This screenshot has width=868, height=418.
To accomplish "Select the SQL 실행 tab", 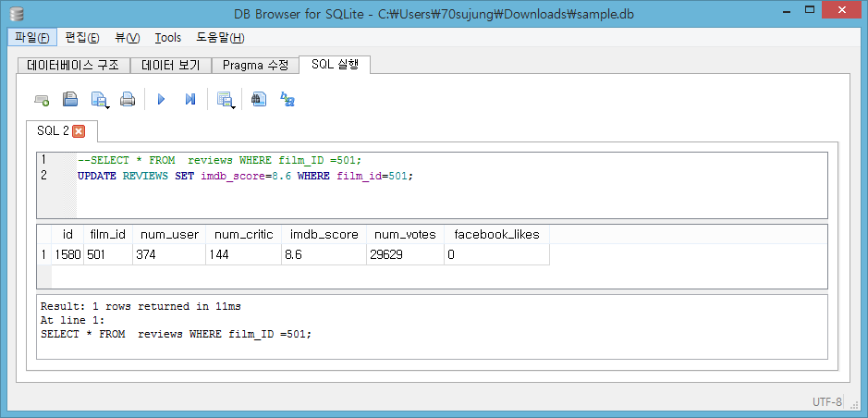I will point(335,64).
